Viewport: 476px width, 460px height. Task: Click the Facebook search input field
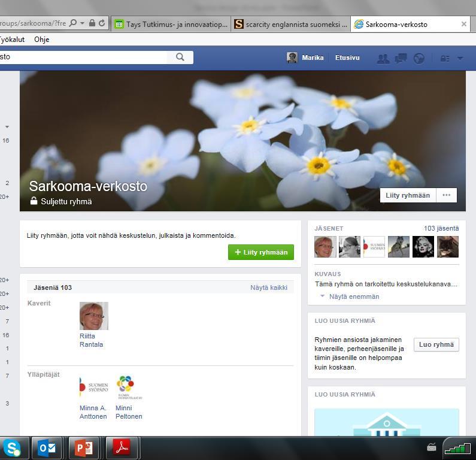(x=83, y=57)
